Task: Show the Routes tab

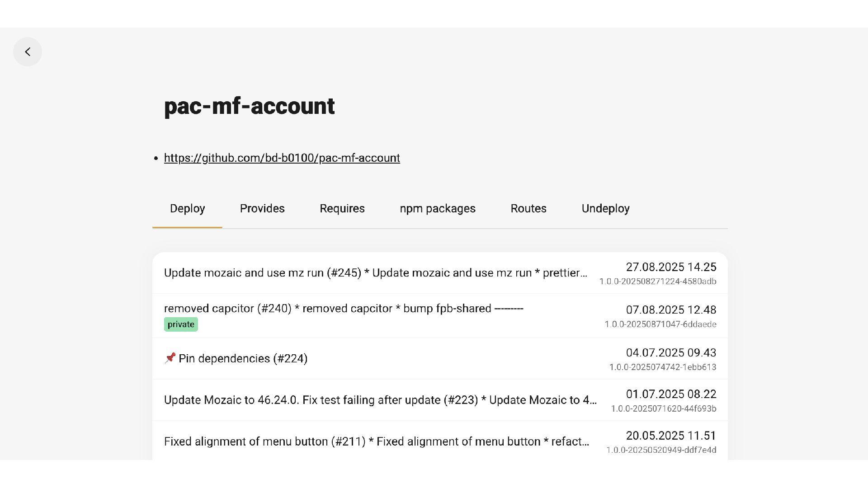Action: pyautogui.click(x=528, y=208)
